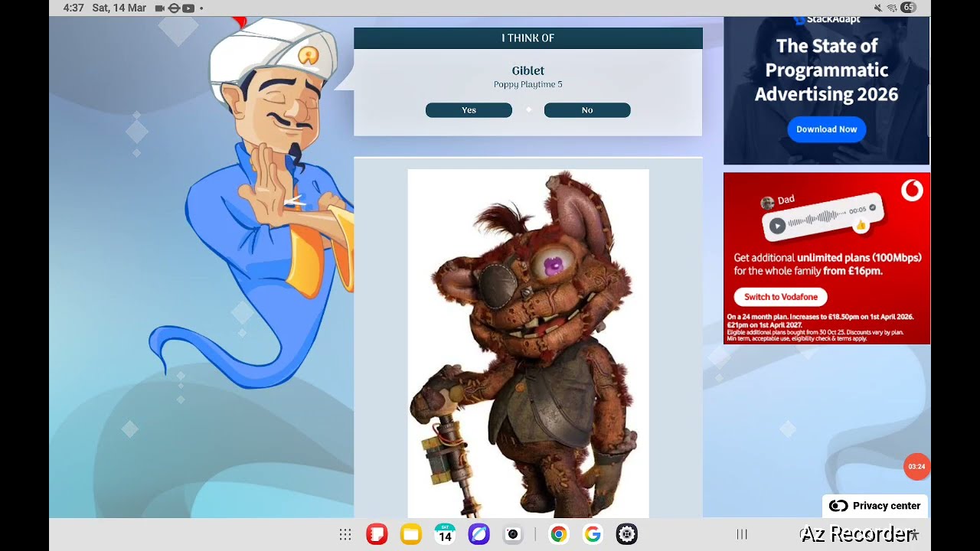980x551 pixels.
Task: Tap the recent apps navigation button
Action: (742, 534)
